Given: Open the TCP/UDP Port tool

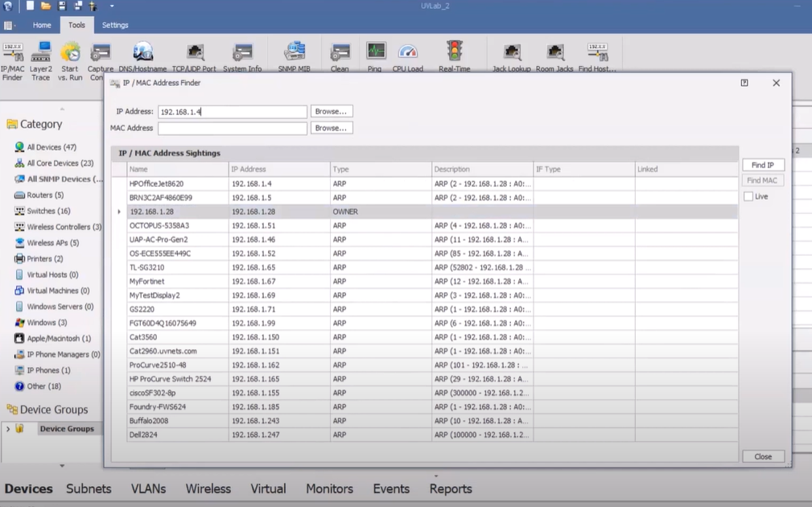Looking at the screenshot, I should [x=194, y=57].
